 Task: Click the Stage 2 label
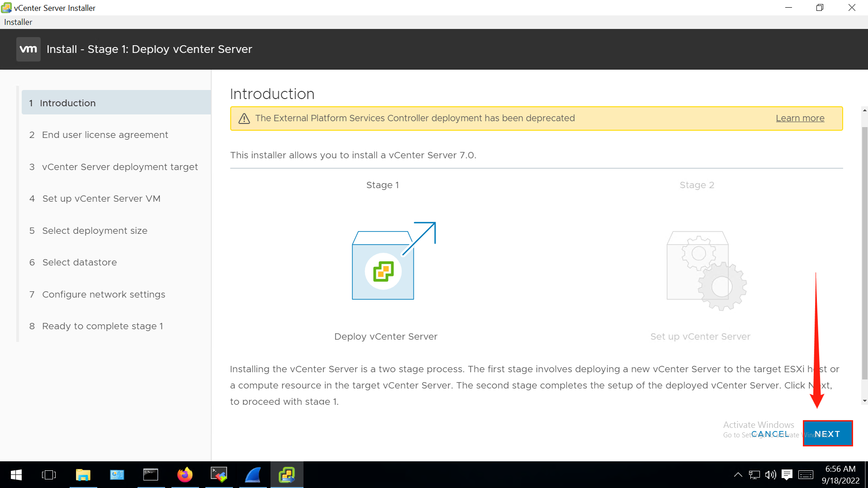point(697,185)
